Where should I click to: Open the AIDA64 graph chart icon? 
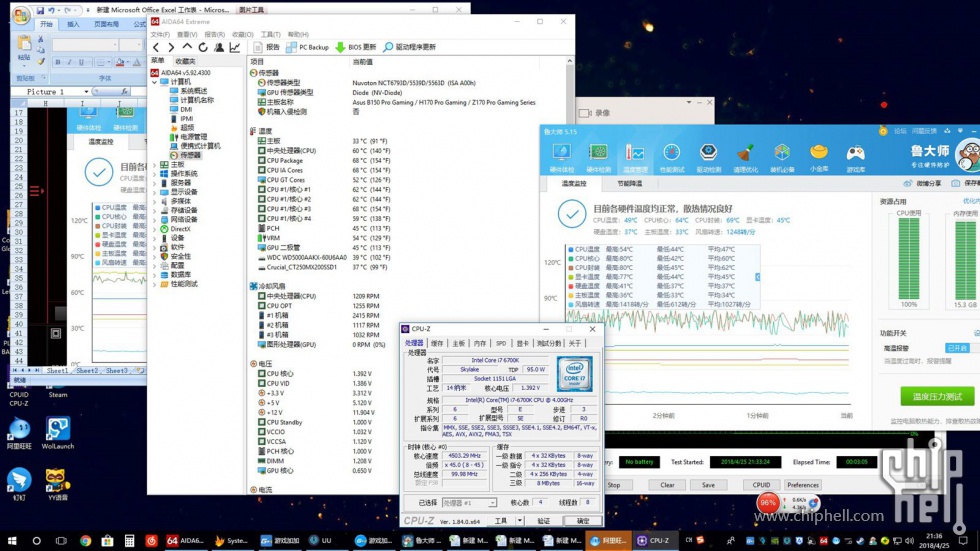[x=235, y=47]
